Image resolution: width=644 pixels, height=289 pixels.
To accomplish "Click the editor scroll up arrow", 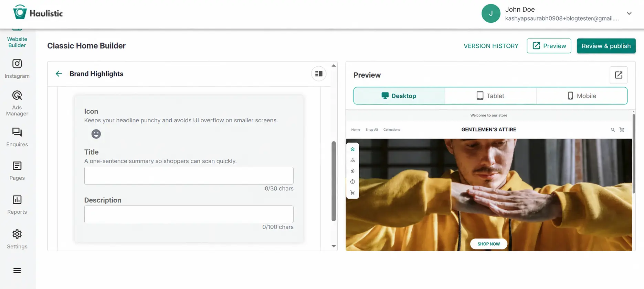I will click(x=334, y=65).
